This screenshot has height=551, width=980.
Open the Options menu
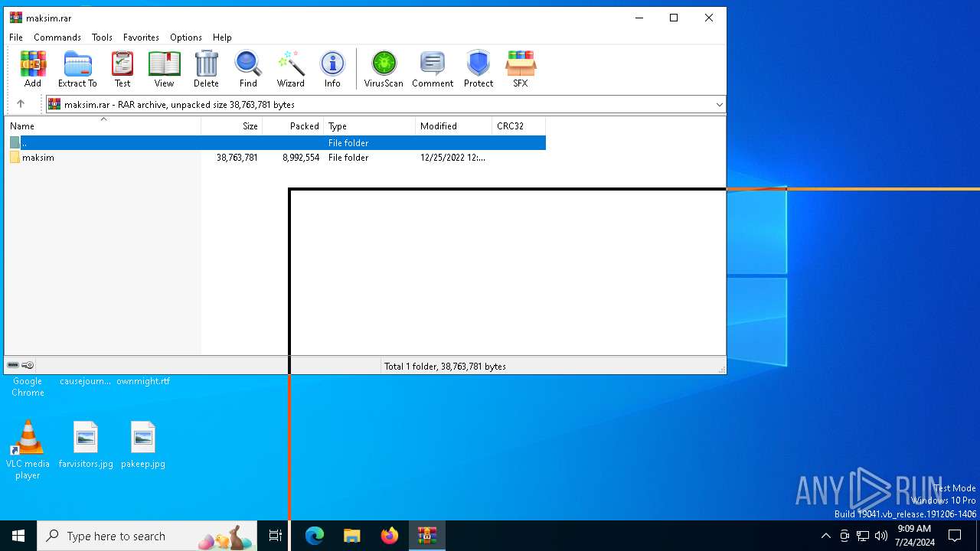tap(186, 37)
